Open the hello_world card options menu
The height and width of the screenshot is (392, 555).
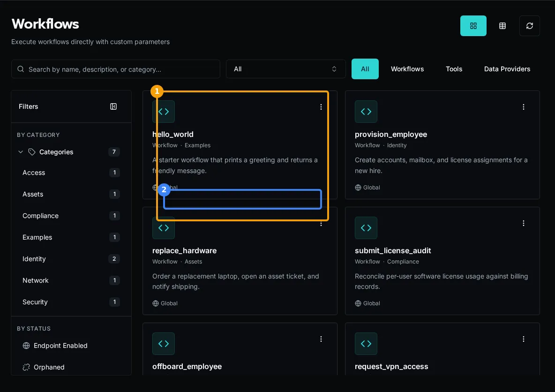click(321, 107)
